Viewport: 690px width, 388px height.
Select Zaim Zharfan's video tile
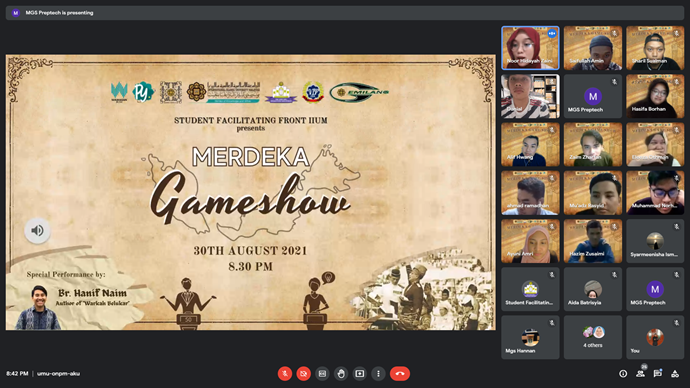(593, 144)
